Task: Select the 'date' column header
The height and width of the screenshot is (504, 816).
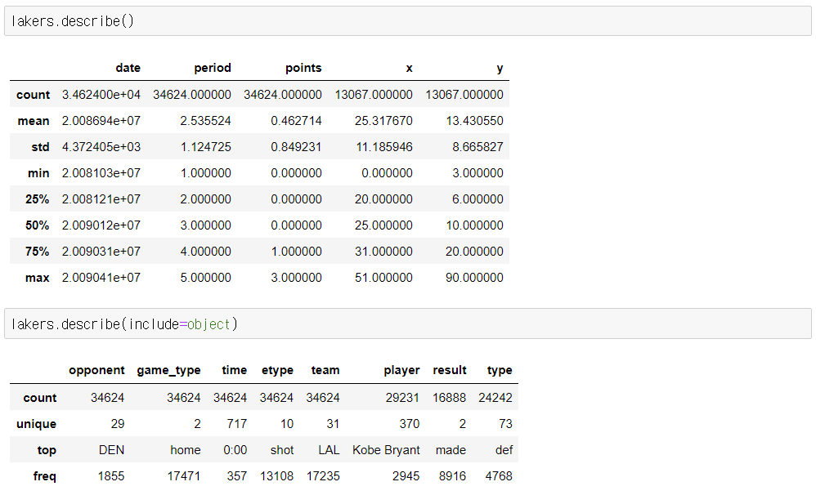Action: pyautogui.click(x=128, y=68)
